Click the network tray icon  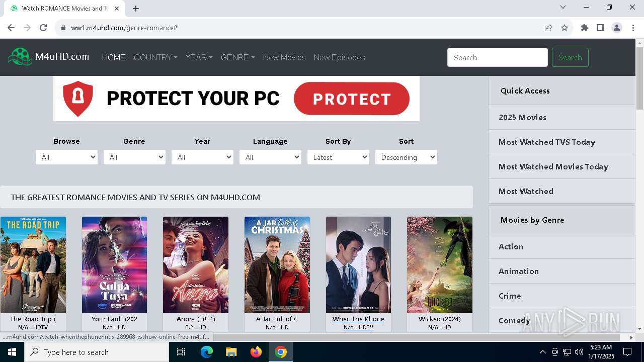(567, 352)
